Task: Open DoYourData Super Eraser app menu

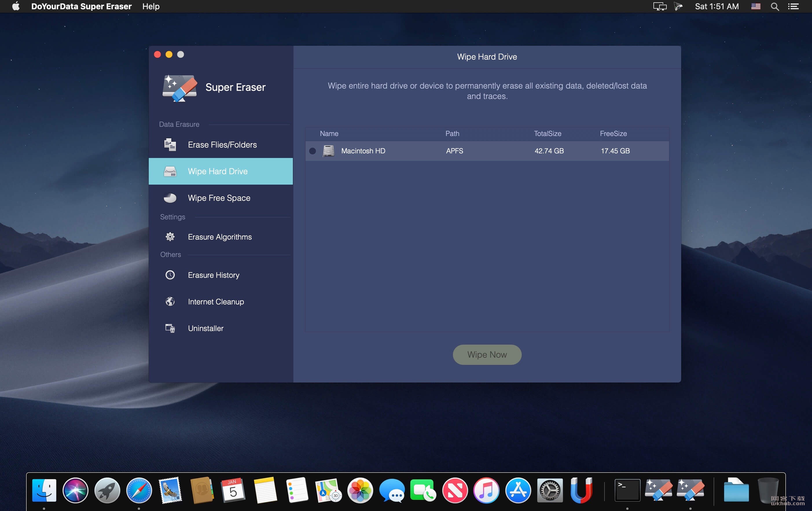Action: click(x=81, y=6)
